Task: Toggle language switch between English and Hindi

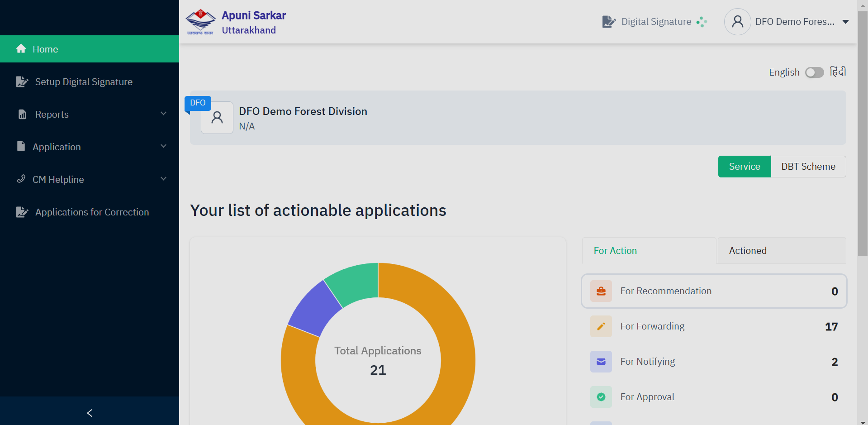Action: point(815,72)
